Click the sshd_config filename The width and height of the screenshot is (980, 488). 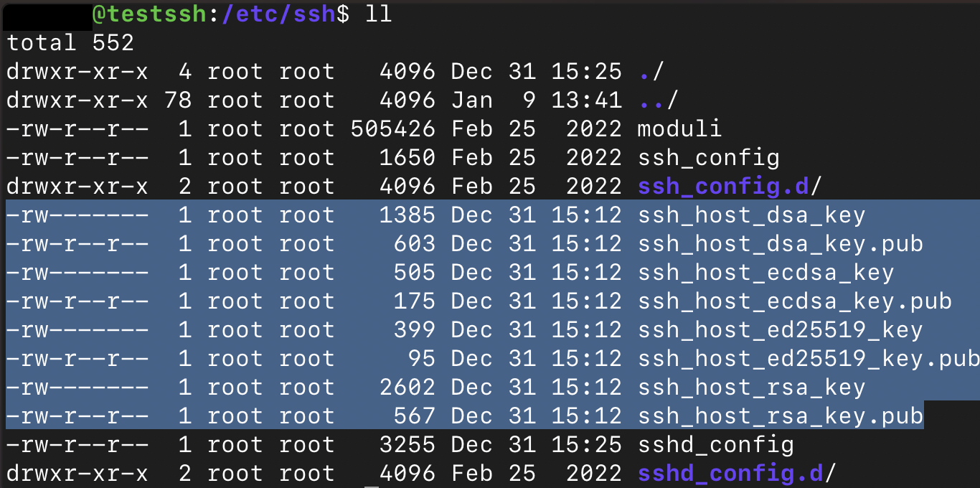tap(715, 444)
